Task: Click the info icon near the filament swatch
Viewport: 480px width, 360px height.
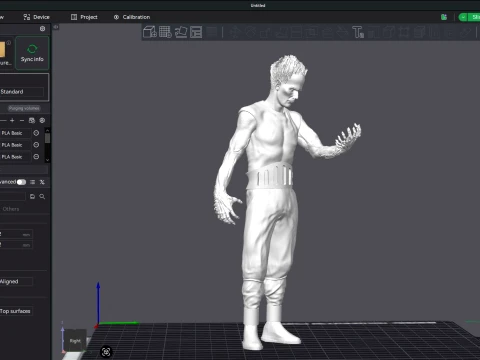Action: 9,43
